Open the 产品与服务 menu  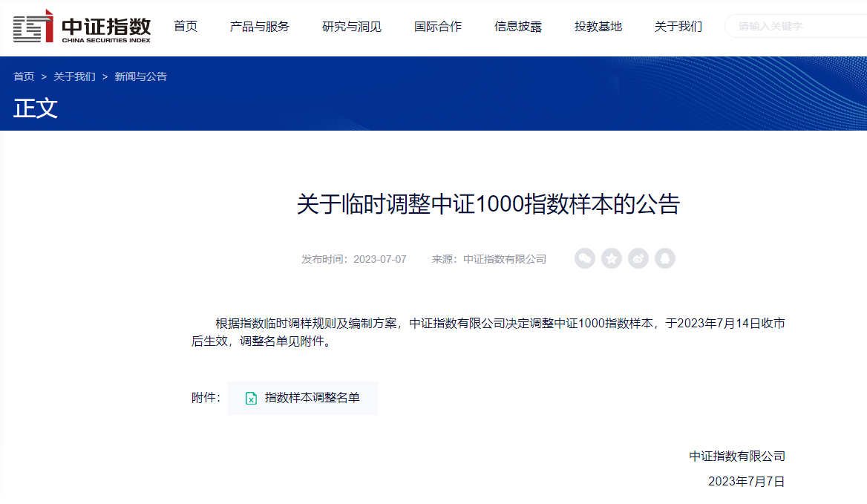tap(260, 27)
